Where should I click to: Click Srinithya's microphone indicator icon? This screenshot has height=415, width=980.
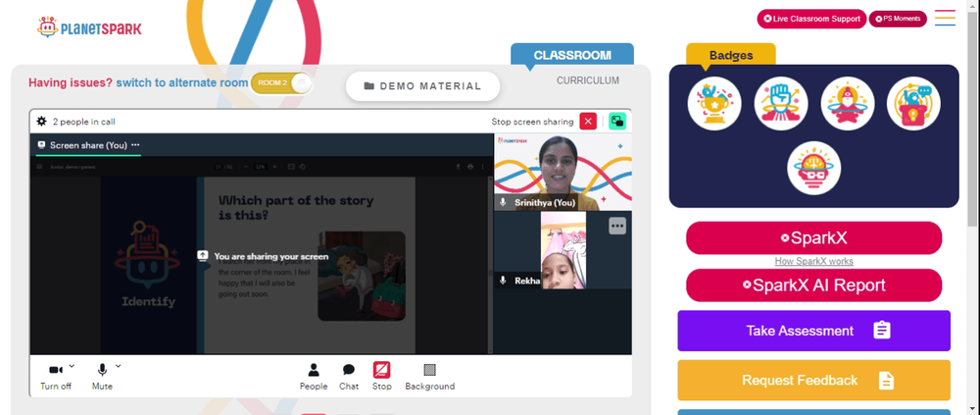[503, 202]
